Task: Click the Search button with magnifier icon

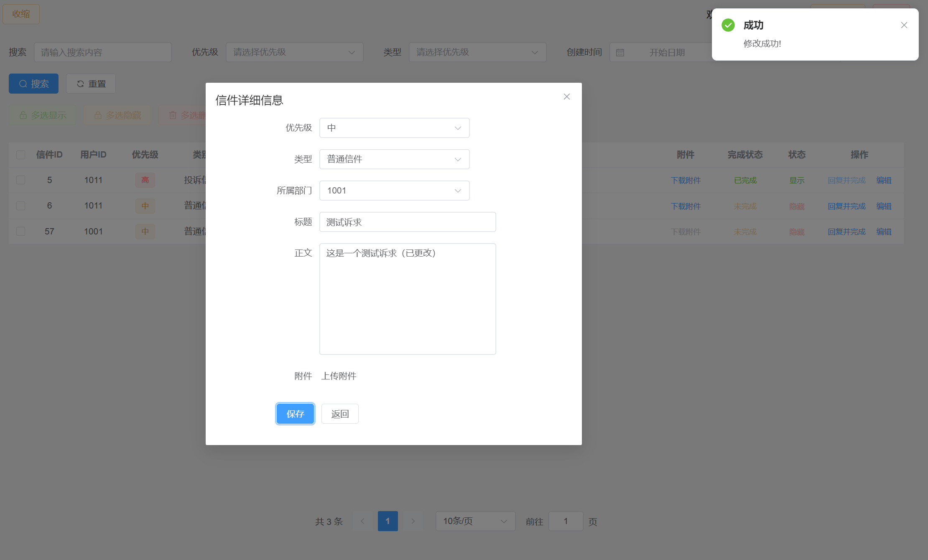Action: pyautogui.click(x=33, y=84)
